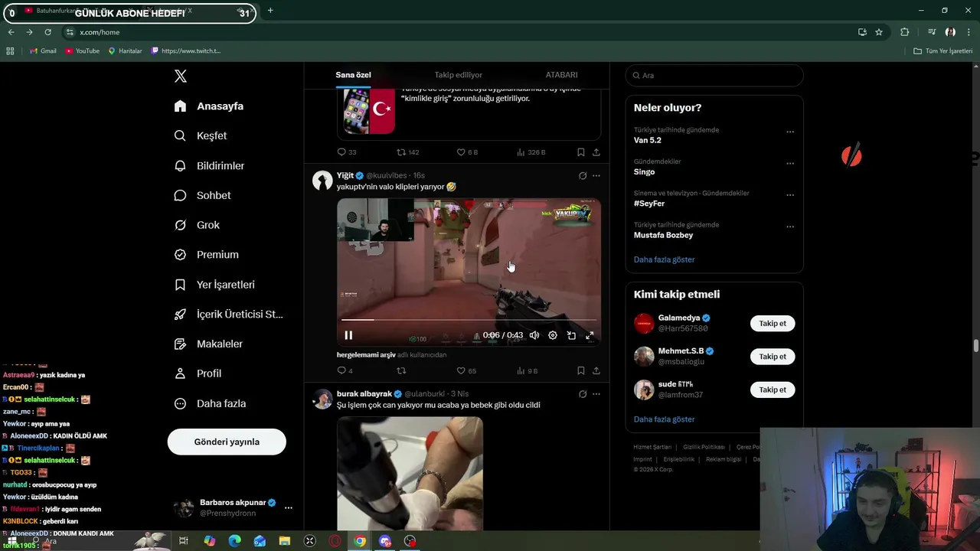
Task: Click the Gönderi yayınla button
Action: pyautogui.click(x=227, y=442)
